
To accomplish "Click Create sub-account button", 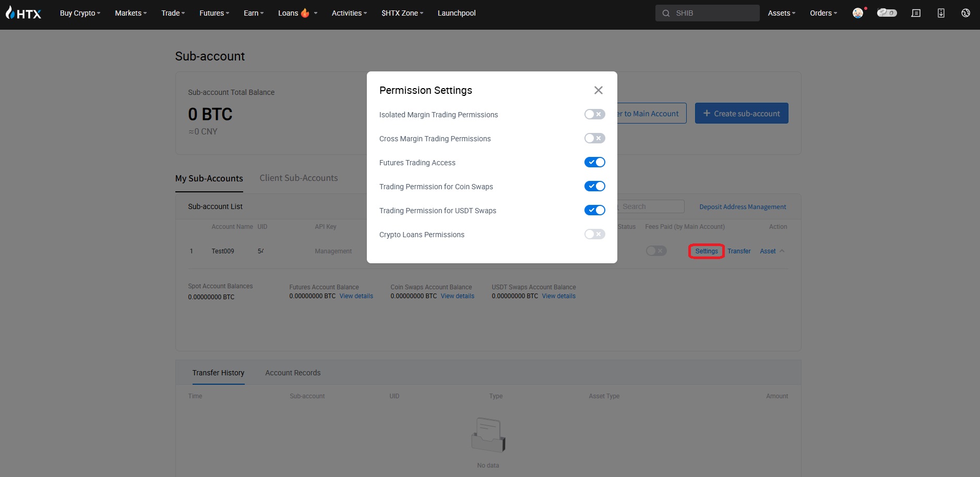I will (x=741, y=113).
